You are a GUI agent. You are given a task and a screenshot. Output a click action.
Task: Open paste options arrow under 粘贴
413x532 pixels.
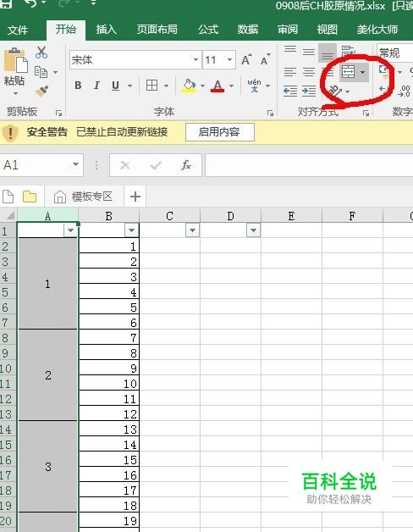(x=15, y=93)
